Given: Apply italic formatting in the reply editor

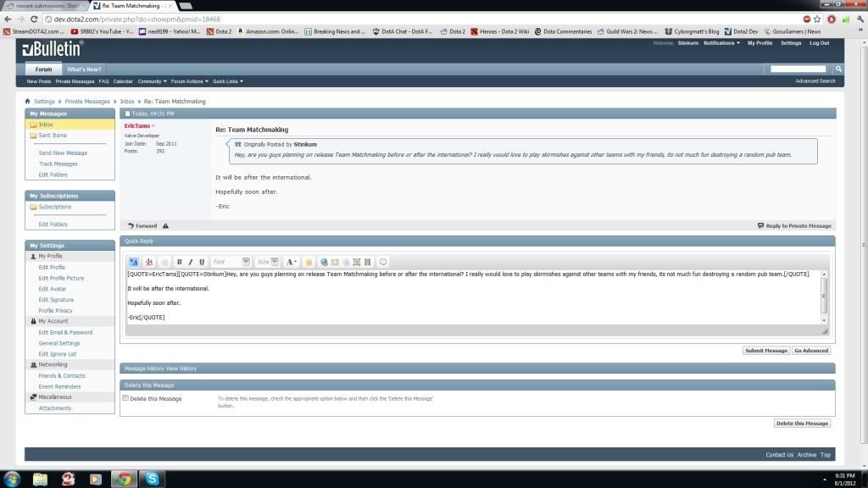Looking at the screenshot, I should (190, 262).
